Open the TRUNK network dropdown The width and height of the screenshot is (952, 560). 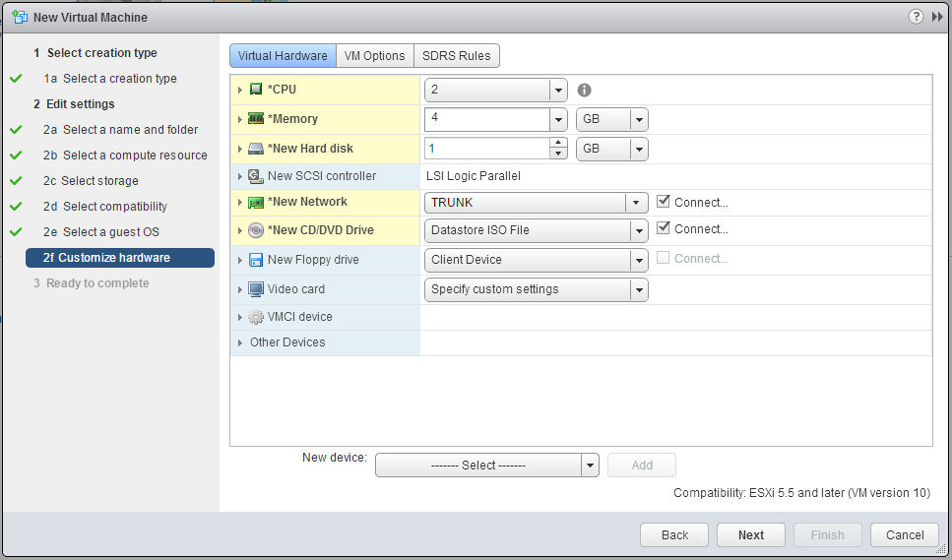(x=637, y=203)
